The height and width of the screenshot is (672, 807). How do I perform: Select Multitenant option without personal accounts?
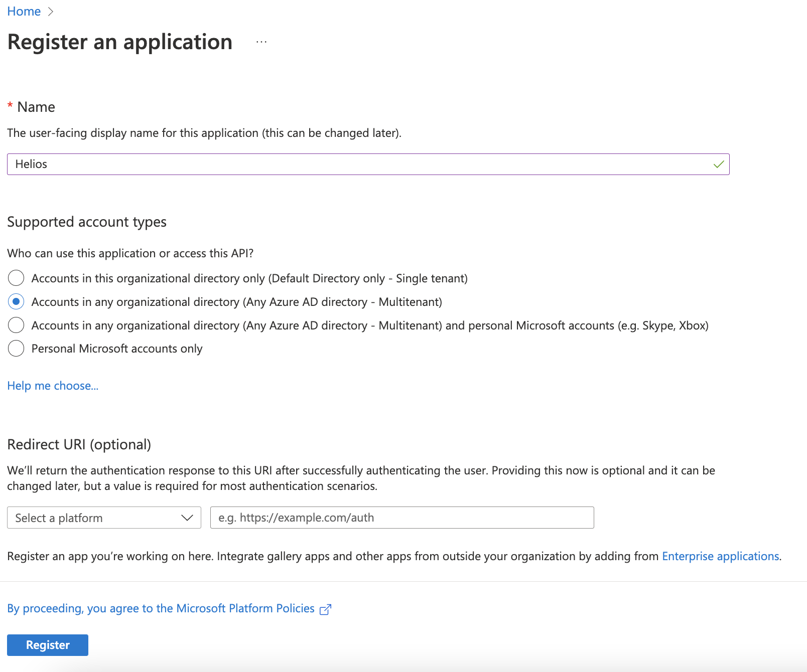(x=16, y=301)
